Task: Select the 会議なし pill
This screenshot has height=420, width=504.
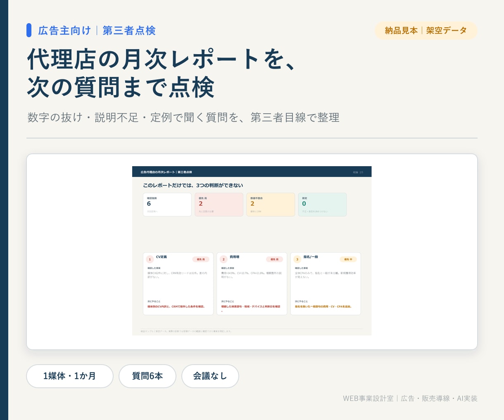Action: tap(210, 376)
